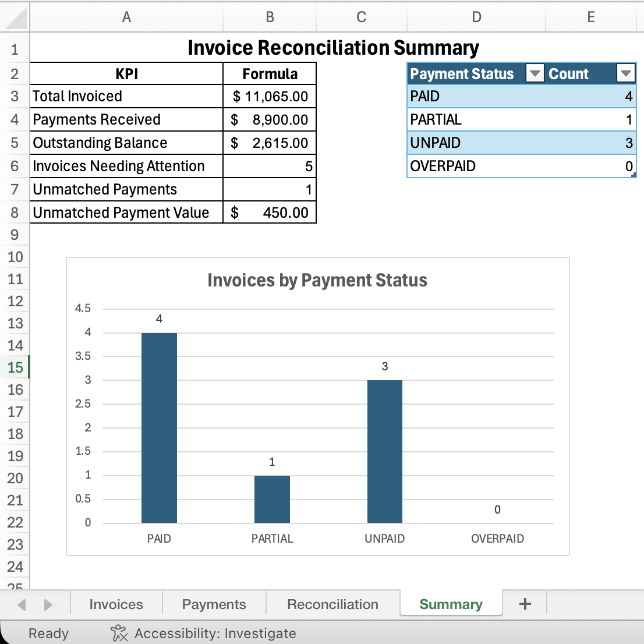Screen dimensions: 644x644
Task: Select the KPI header cell
Action: coord(126,74)
